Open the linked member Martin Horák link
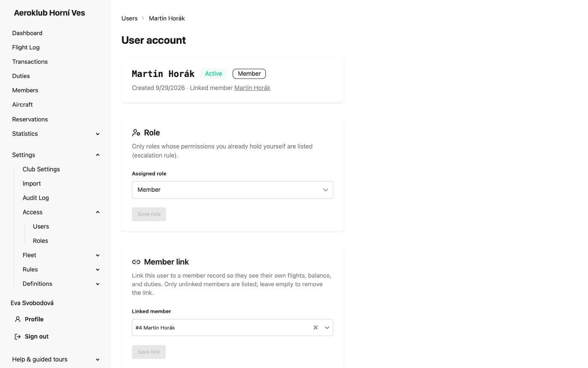The image size is (588, 368). (252, 88)
